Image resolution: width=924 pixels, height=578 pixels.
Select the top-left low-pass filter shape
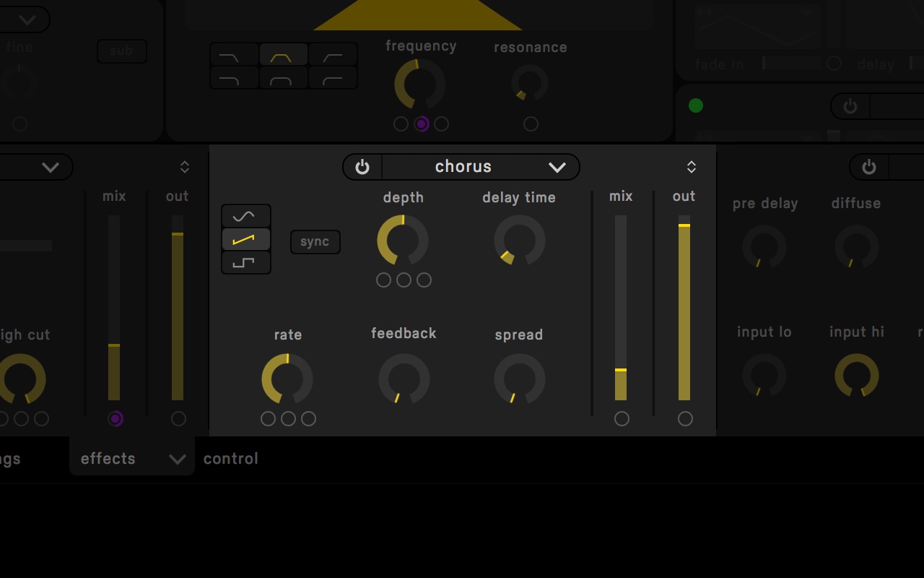click(x=235, y=55)
